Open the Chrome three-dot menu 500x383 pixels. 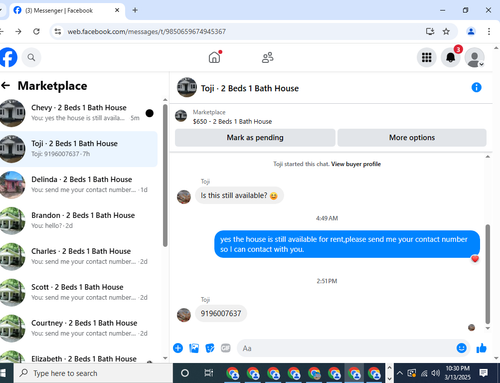point(489,31)
